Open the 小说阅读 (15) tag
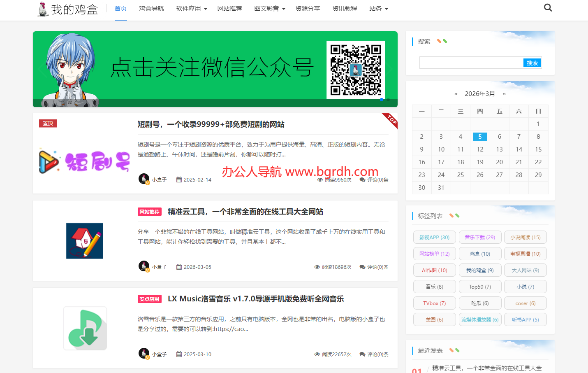This screenshot has width=588, height=373. pyautogui.click(x=525, y=237)
